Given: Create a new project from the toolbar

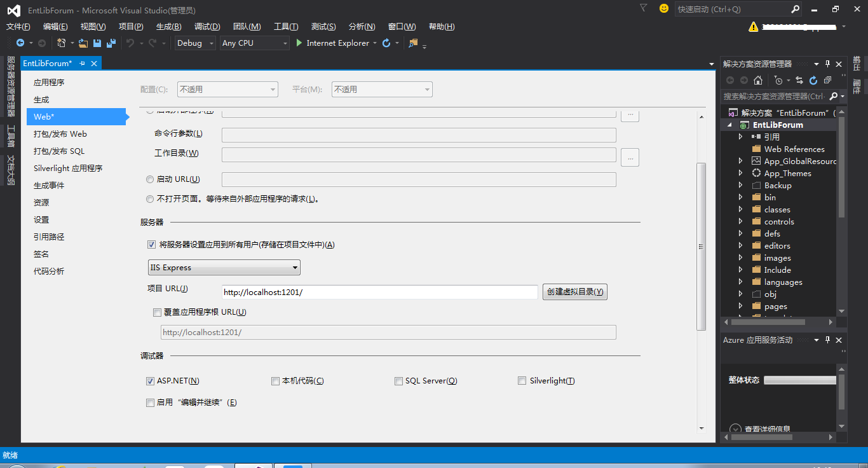Looking at the screenshot, I should tap(61, 43).
